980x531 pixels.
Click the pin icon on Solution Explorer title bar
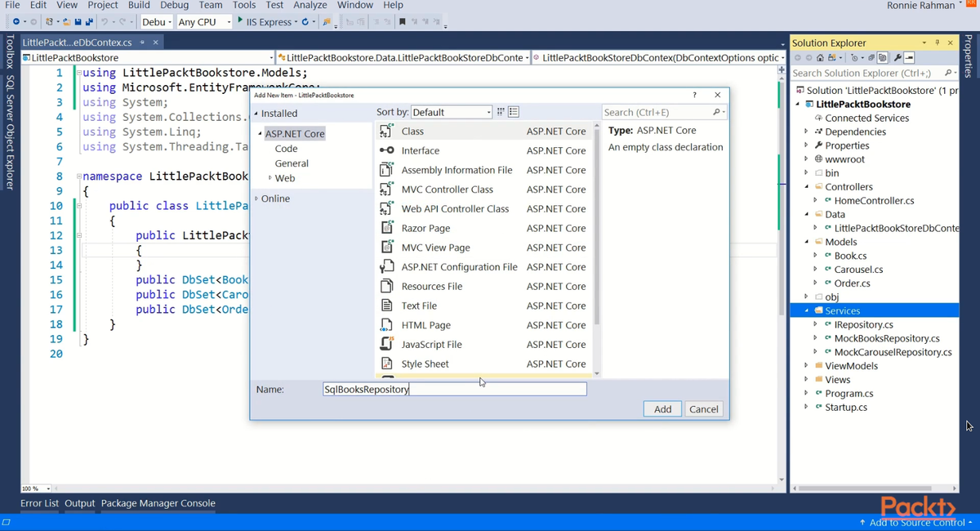(937, 42)
